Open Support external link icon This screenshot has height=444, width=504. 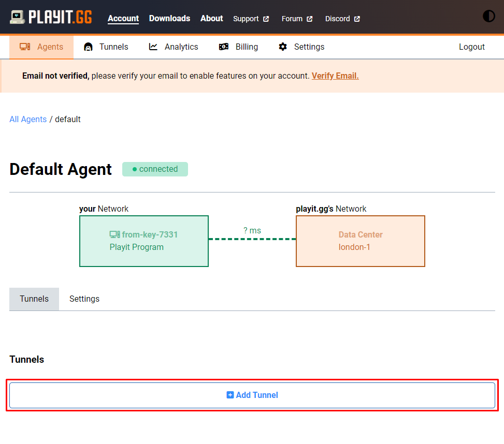click(x=266, y=19)
